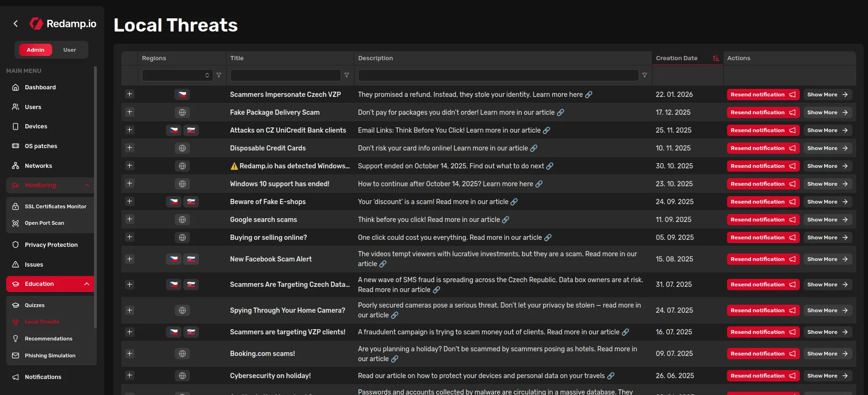This screenshot has height=395, width=868.
Task: Collapse the Monitoring menu section
Action: coord(86,185)
